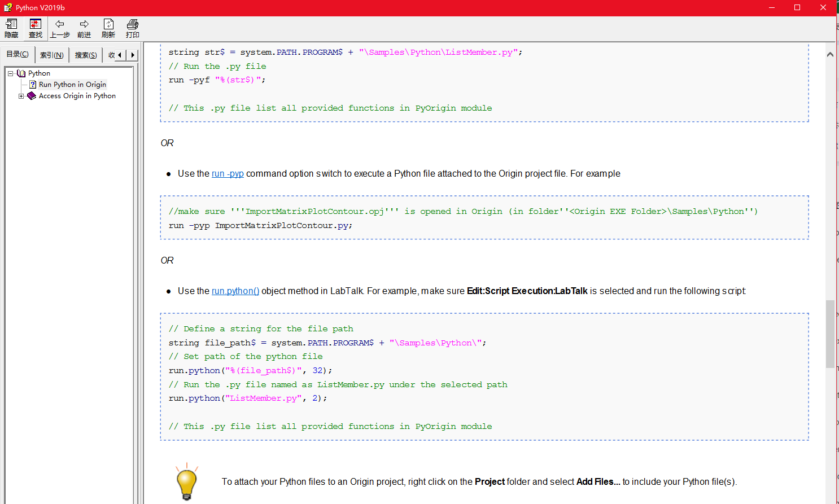839x504 pixels.
Task: Click the bold 'Project' word in tip
Action: tap(490, 482)
